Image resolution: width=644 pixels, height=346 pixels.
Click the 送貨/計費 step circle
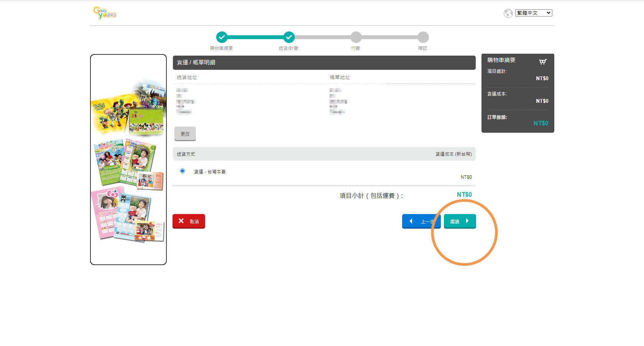(x=289, y=37)
